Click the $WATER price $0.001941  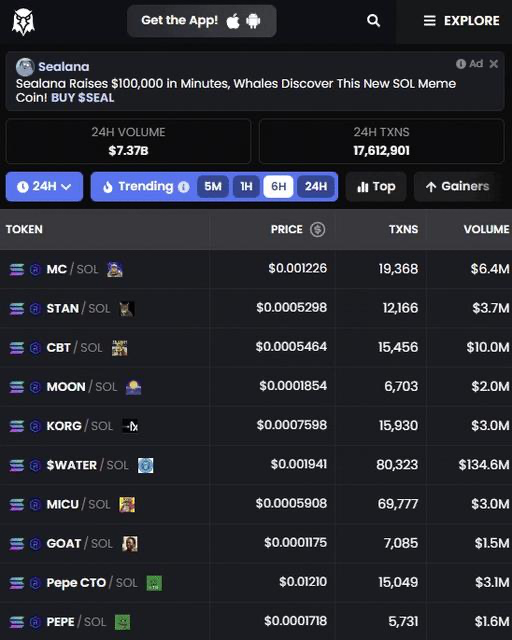pyautogui.click(x=299, y=464)
